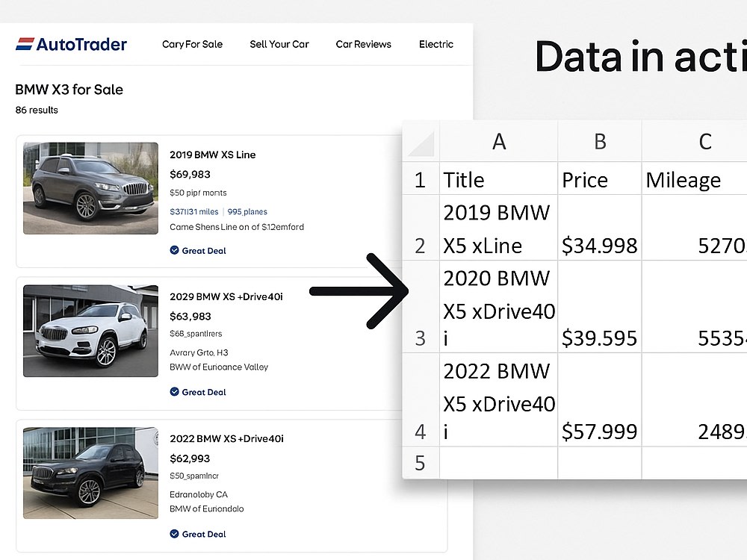
Task: Click the Mileage header cell
Action: [695, 179]
